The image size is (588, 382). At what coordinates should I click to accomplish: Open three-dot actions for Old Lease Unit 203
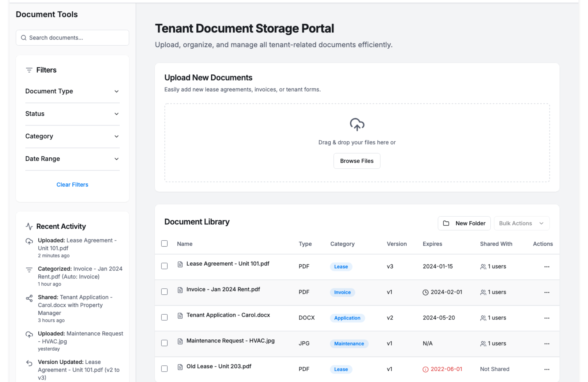click(x=547, y=369)
